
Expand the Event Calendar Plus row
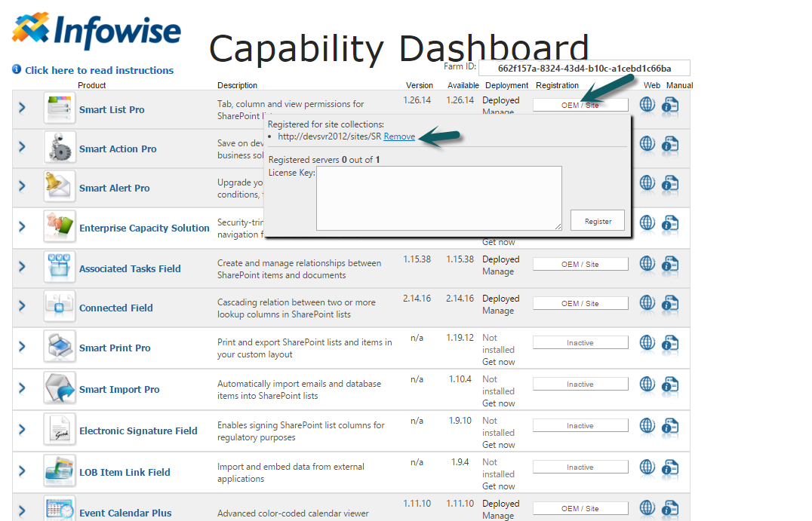(x=22, y=511)
